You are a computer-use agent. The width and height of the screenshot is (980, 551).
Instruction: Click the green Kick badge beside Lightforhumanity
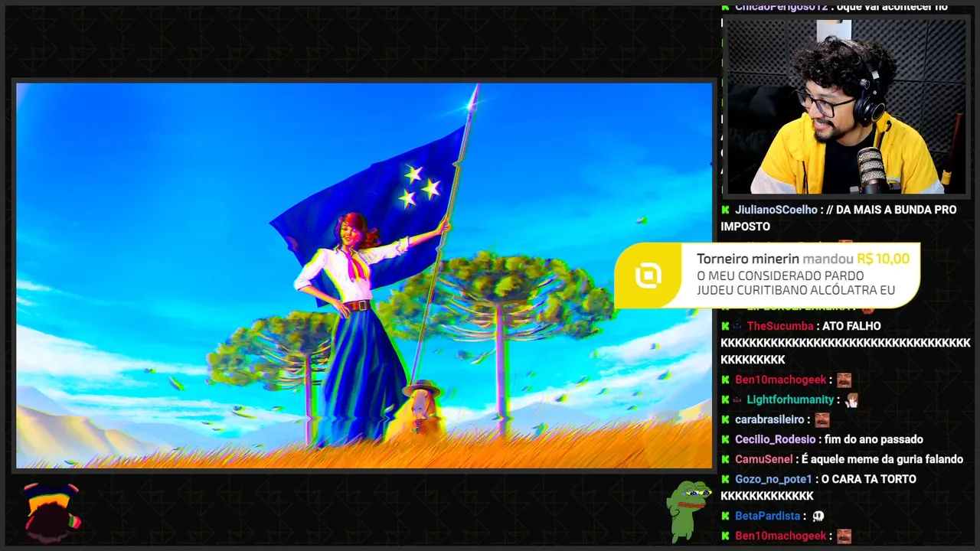[x=725, y=399]
